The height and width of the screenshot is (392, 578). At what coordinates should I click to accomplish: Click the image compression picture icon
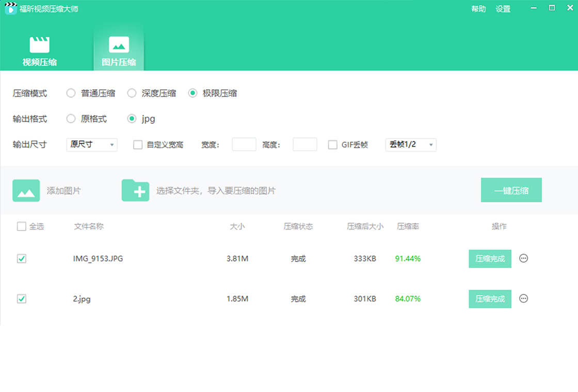pos(118,45)
